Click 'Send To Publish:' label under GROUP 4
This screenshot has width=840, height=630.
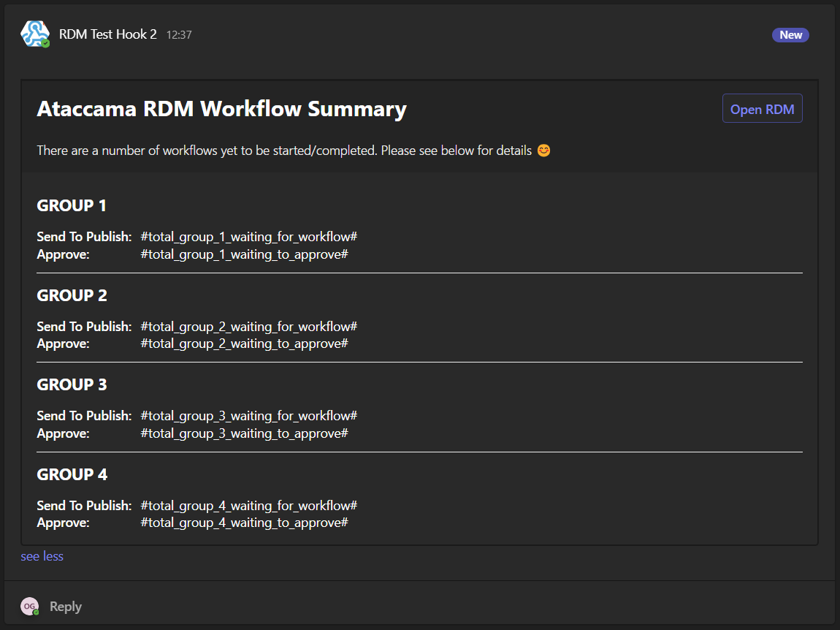84,506
